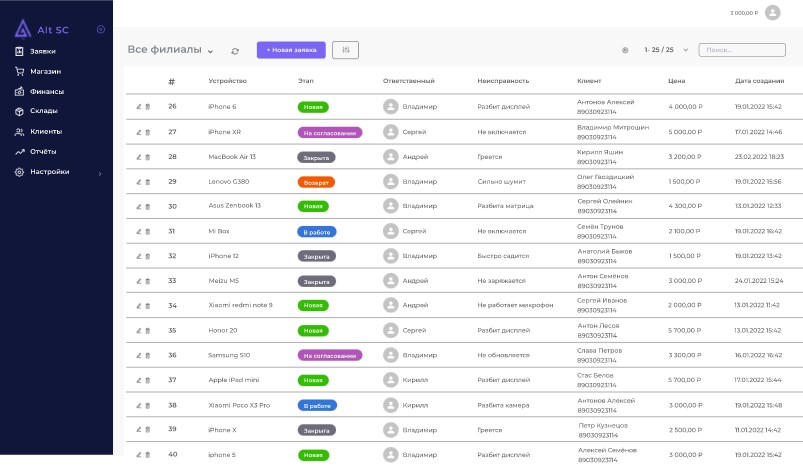Viewport: 803px width, 467px height.
Task: Focus the Поиск search field
Action: (742, 50)
